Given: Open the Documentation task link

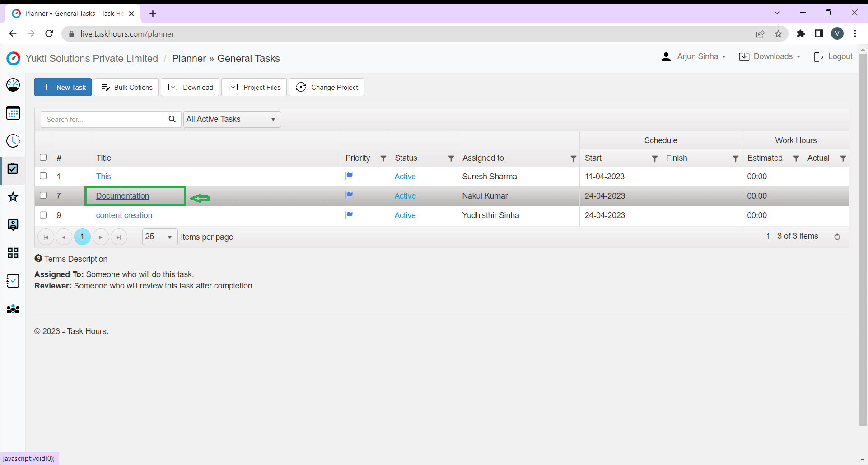Looking at the screenshot, I should coord(122,196).
